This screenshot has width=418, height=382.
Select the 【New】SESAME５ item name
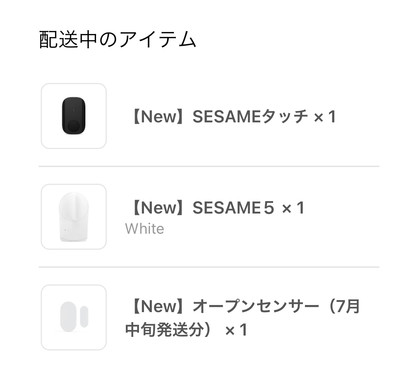pos(203,208)
